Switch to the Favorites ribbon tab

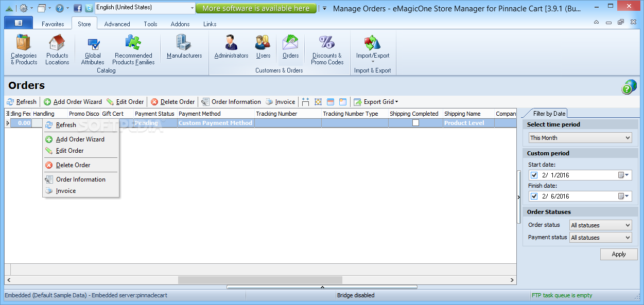coord(53,24)
